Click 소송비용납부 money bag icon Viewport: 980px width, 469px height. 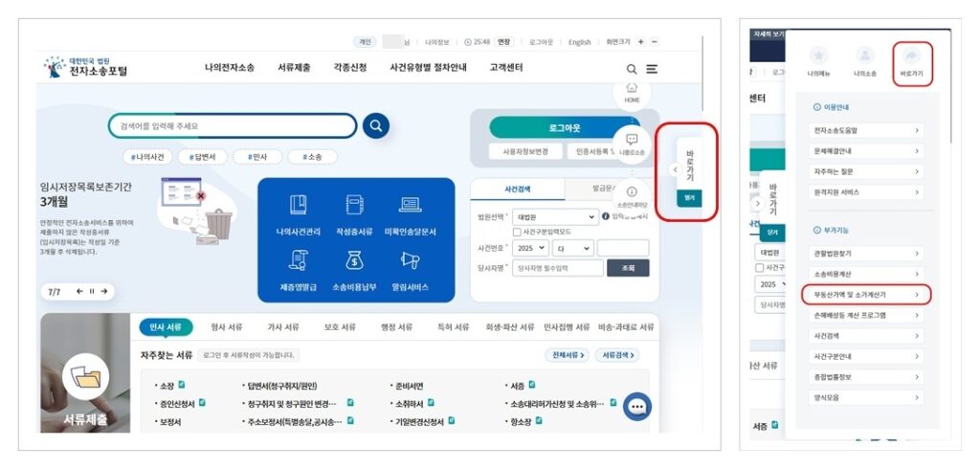[x=355, y=259]
